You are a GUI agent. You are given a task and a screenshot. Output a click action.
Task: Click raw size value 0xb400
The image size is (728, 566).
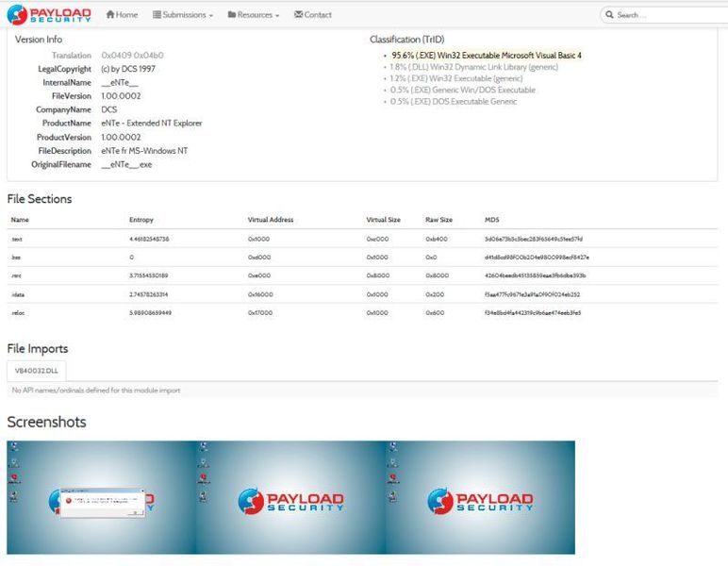point(437,239)
